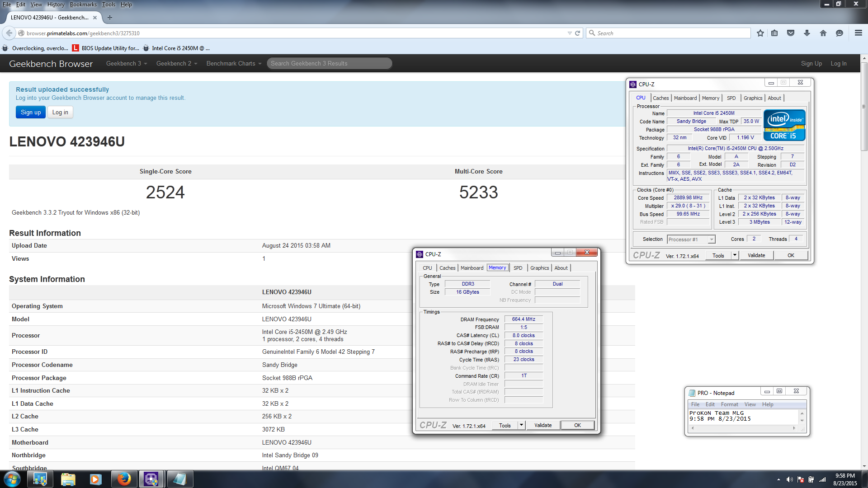Go to Firefox home page icon
This screenshot has height=488, width=868.
tap(823, 33)
